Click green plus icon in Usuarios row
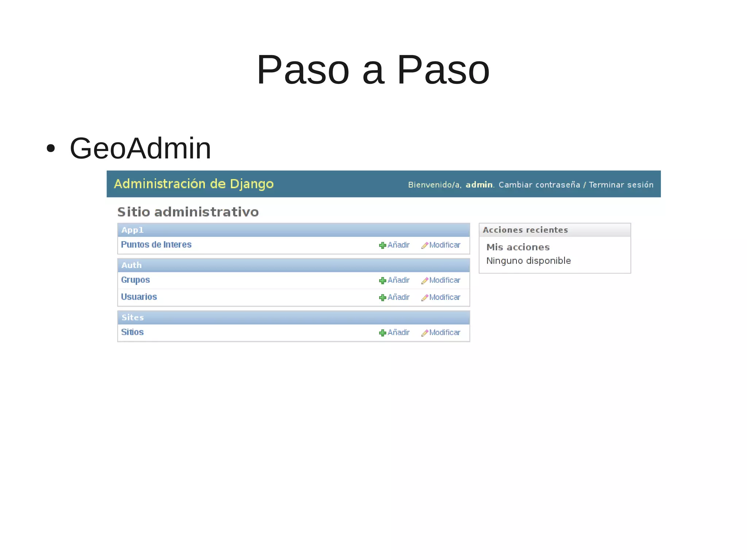Screen dimensions: 747x560 pyautogui.click(x=382, y=298)
